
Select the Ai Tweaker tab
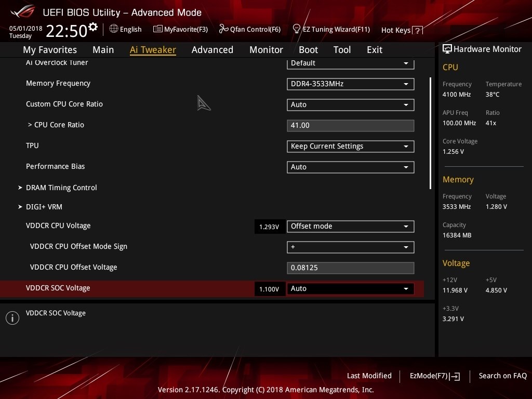coord(153,50)
